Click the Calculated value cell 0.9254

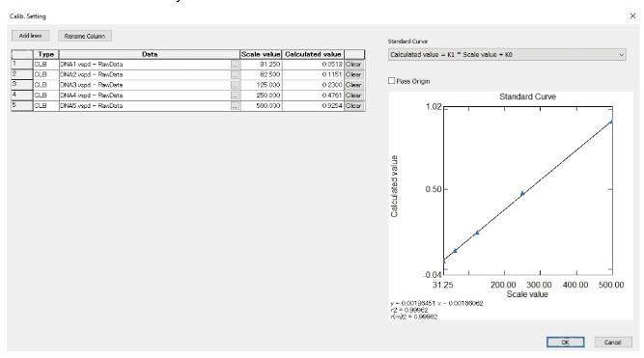point(313,106)
